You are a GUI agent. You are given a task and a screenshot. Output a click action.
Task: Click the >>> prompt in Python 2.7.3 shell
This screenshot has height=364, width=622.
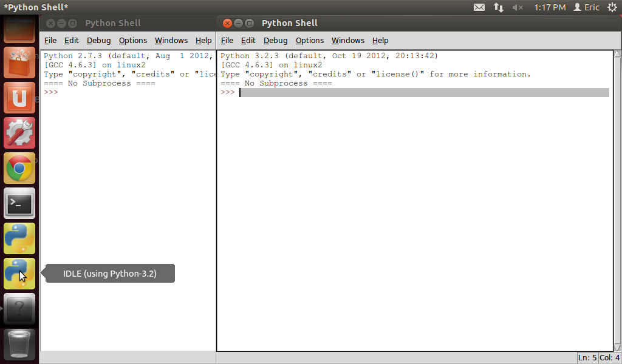[51, 92]
